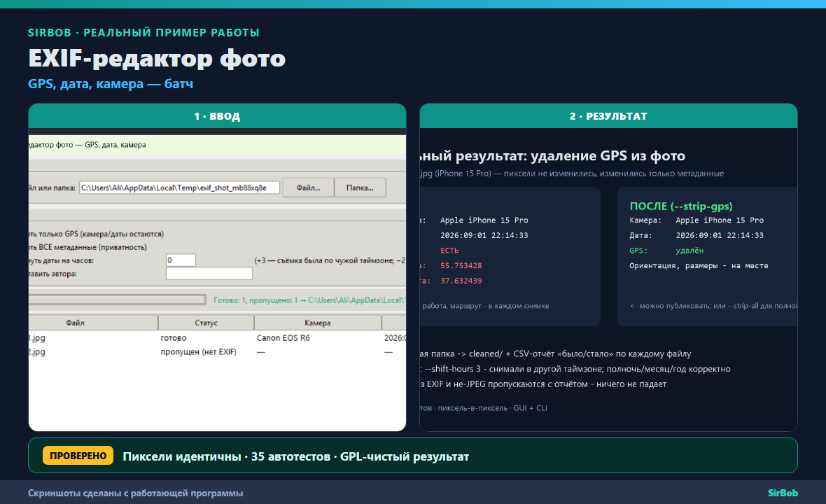This screenshot has width=826, height=504.
Task: Click "Скриншоты сделаны с работающей программы" footer text
Action: coord(135,493)
